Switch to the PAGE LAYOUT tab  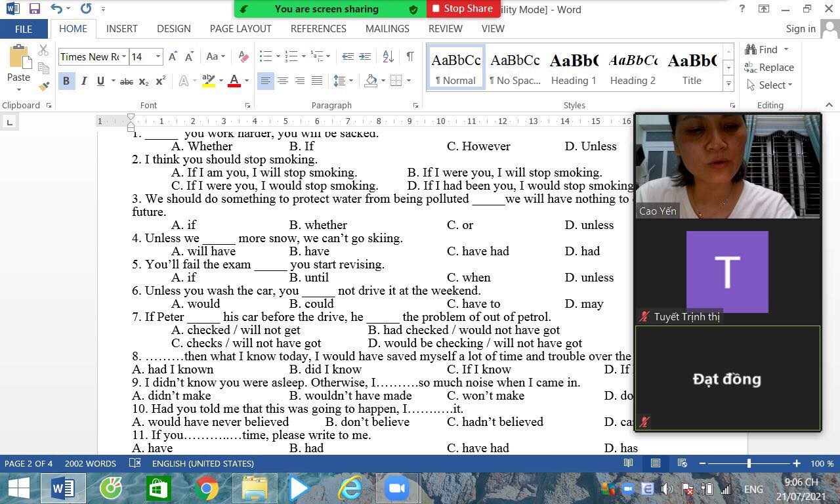240,29
